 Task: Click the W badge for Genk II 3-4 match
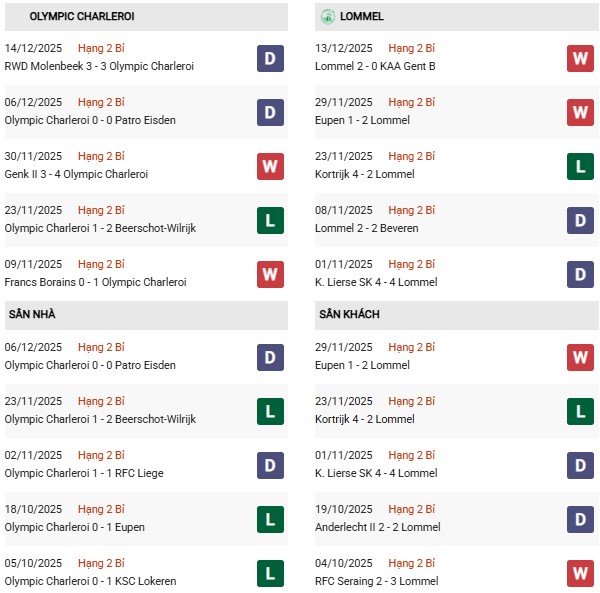click(270, 166)
